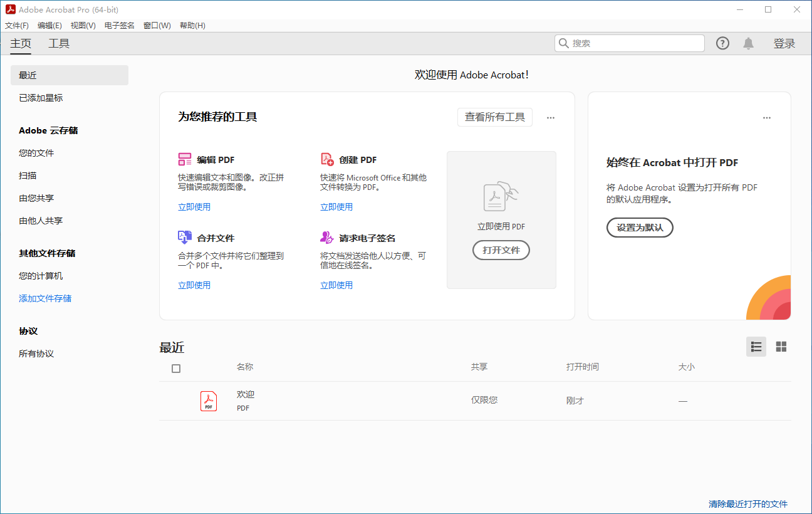Click the 立即使用 PDF document icon
This screenshot has height=514, width=812.
501,197
